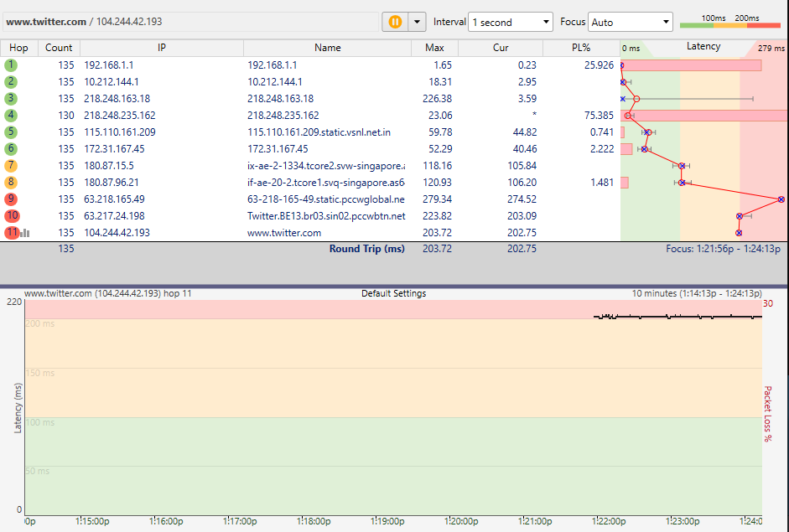Select the hop 3 green circle icon

coord(11,99)
